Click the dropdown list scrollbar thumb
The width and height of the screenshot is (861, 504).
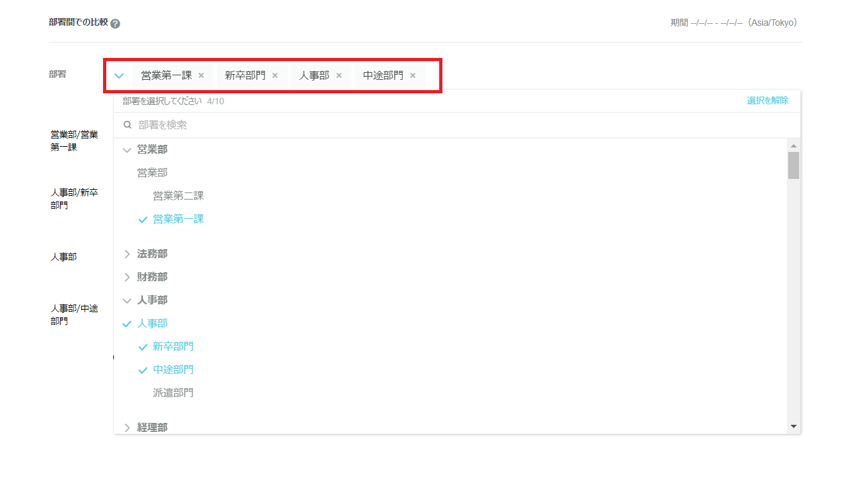coord(793,165)
